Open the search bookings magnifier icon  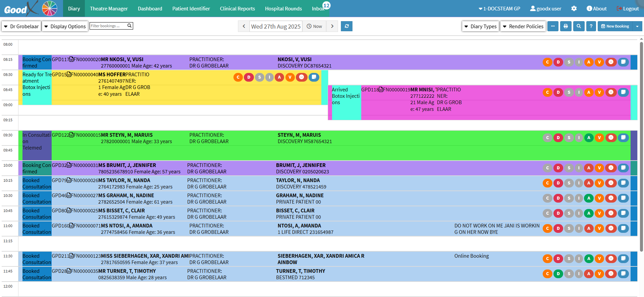point(579,26)
